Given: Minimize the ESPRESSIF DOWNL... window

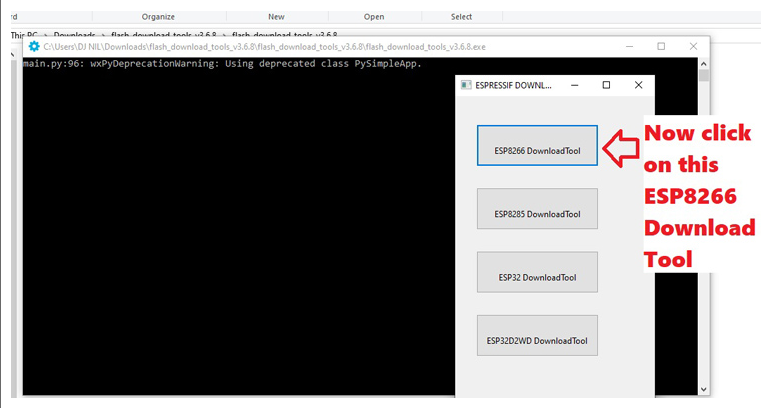Looking at the screenshot, I should pyautogui.click(x=575, y=85).
